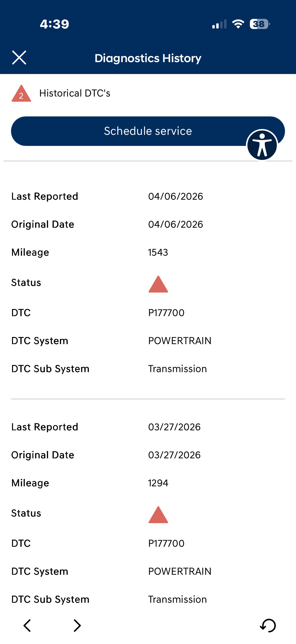This screenshot has width=296, height=644.
Task: Tap the mileage value 1543
Action: 158,252
